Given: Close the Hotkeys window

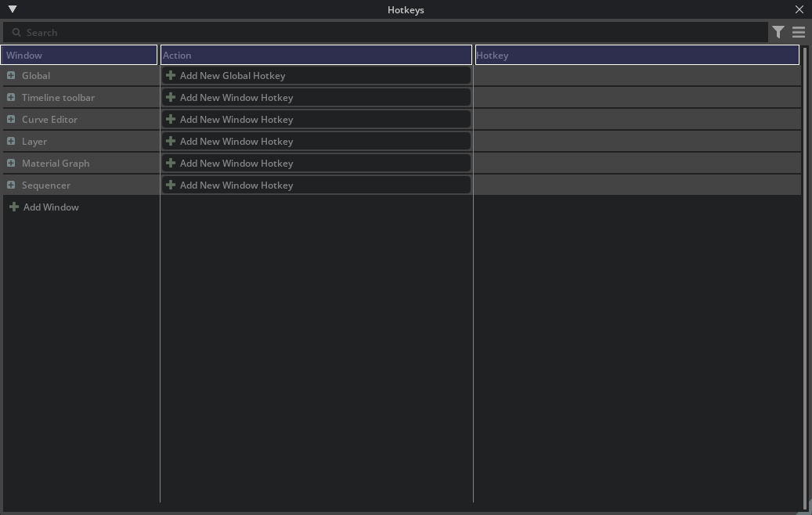Looking at the screenshot, I should pos(799,9).
